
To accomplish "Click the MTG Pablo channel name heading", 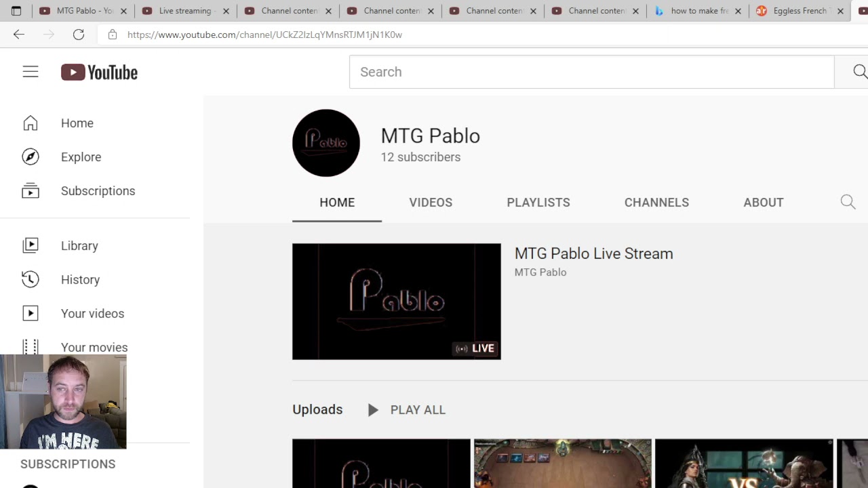I will 430,136.
